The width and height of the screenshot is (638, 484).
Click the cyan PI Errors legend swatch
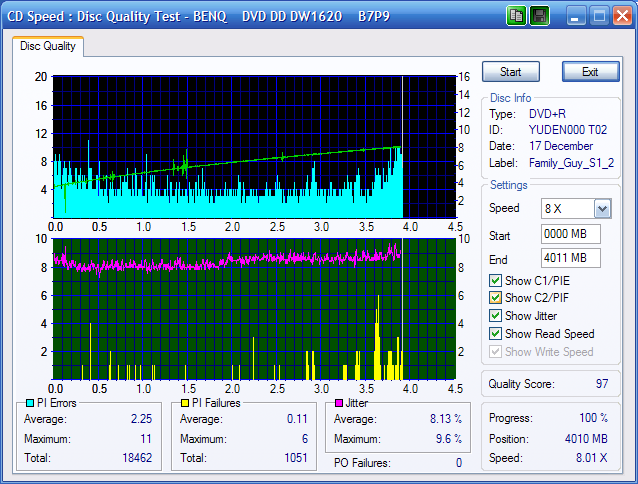pos(30,403)
